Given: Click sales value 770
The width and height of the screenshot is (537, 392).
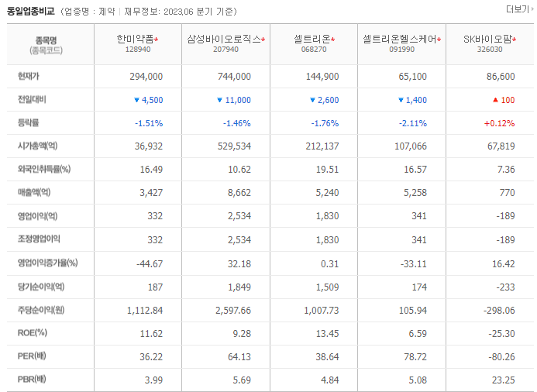Looking at the screenshot, I should (507, 193).
